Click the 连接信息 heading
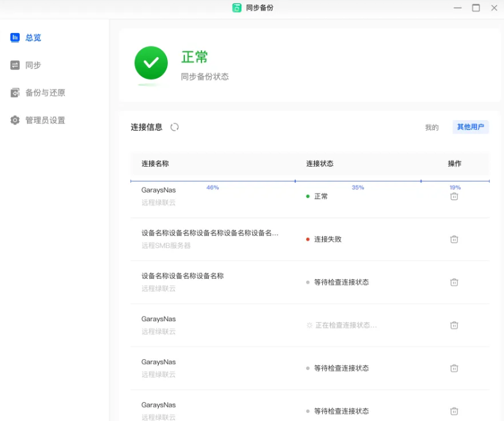 pos(146,127)
